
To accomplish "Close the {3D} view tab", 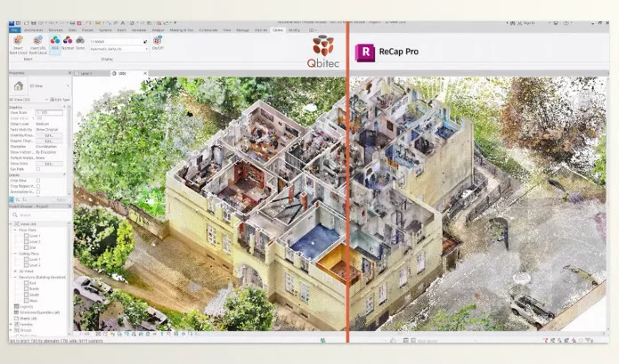I will pos(145,73).
